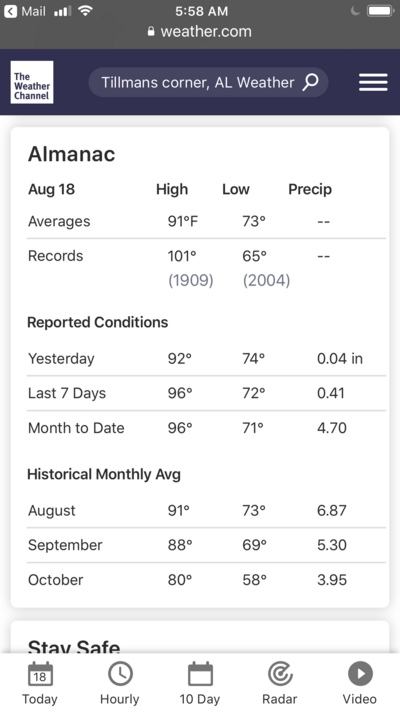Select the Last 7 Days row
This screenshot has width=400, height=712.
(206, 393)
